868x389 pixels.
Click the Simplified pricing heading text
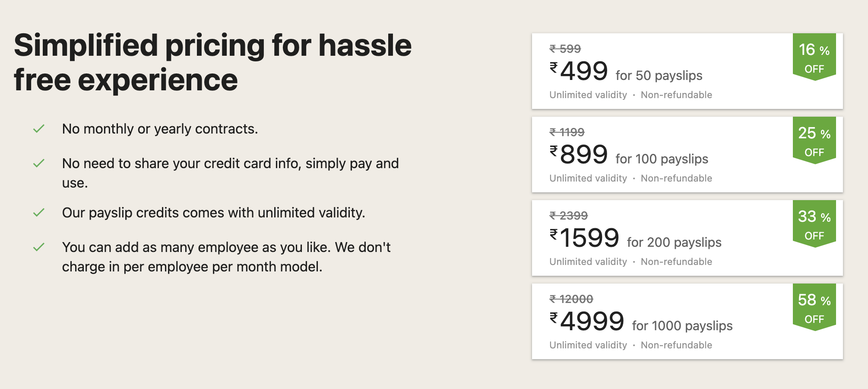coord(213,63)
